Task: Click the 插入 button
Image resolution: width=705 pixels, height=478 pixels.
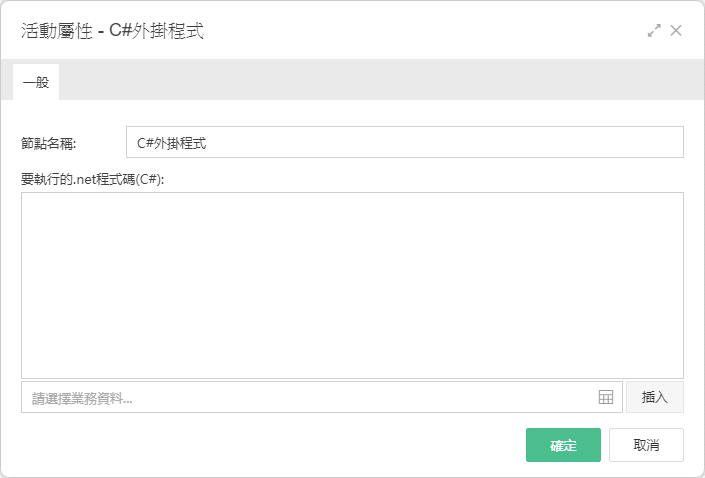Action: click(x=655, y=397)
